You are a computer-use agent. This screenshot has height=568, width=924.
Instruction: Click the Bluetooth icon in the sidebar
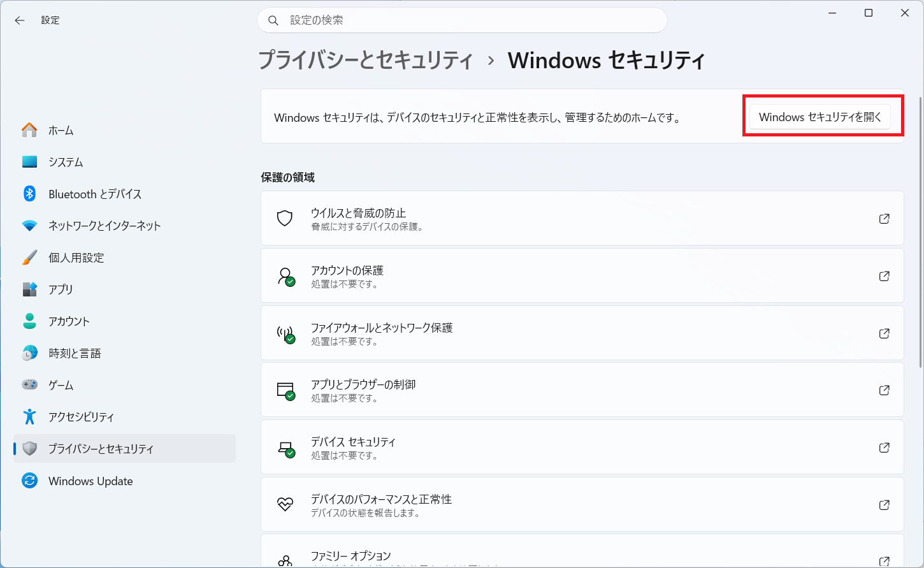(29, 194)
